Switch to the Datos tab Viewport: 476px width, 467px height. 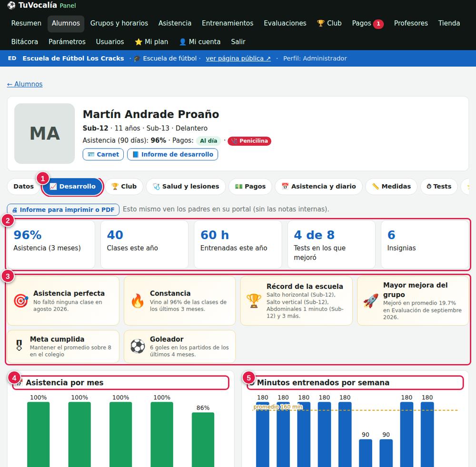(23, 187)
